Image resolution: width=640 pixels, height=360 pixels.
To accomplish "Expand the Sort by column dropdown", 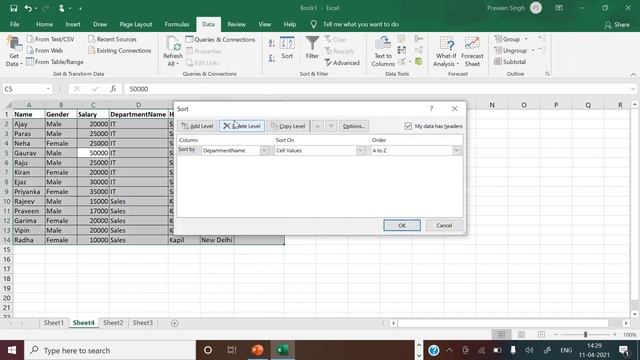I will [x=264, y=151].
